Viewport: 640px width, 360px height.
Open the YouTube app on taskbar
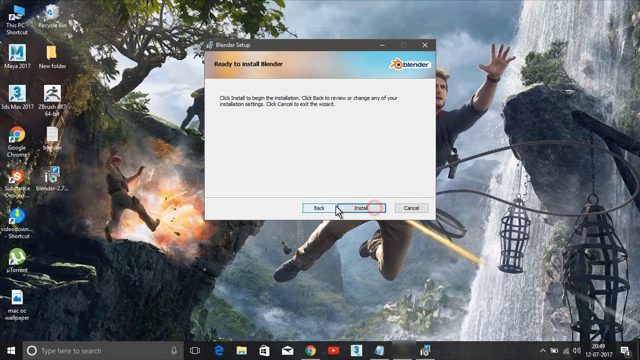333,351
